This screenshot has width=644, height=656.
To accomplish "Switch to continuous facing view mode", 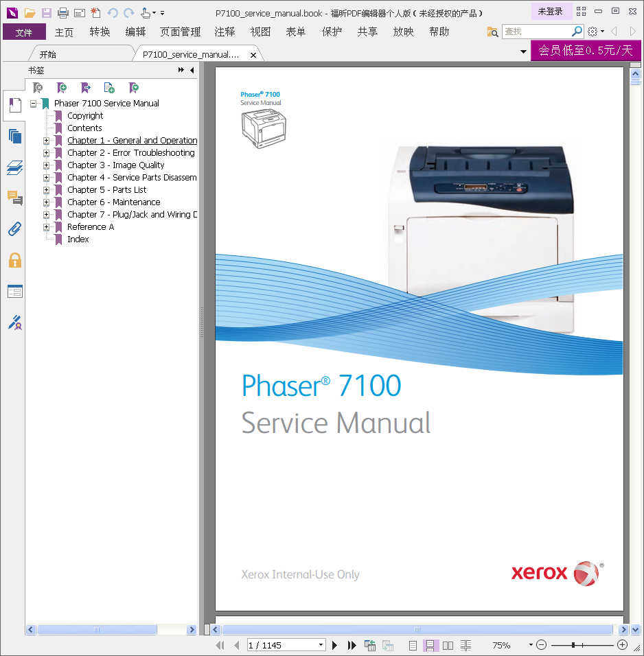I will tap(465, 646).
